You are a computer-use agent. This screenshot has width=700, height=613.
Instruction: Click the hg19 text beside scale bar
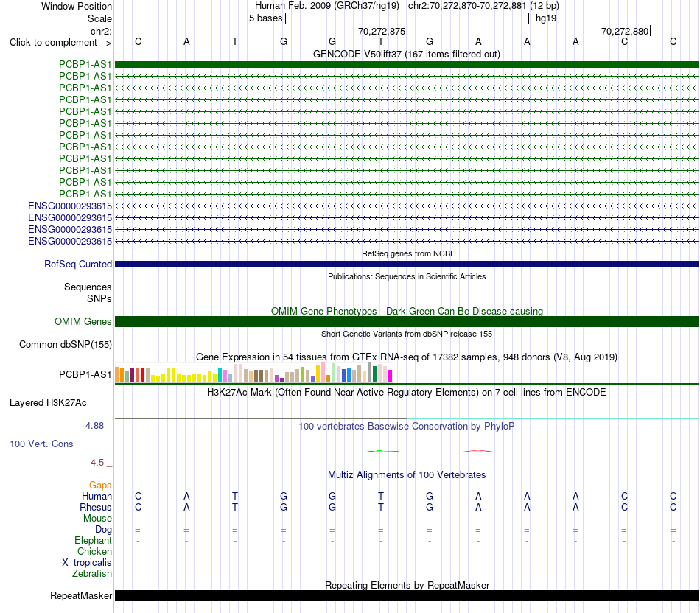pyautogui.click(x=546, y=18)
